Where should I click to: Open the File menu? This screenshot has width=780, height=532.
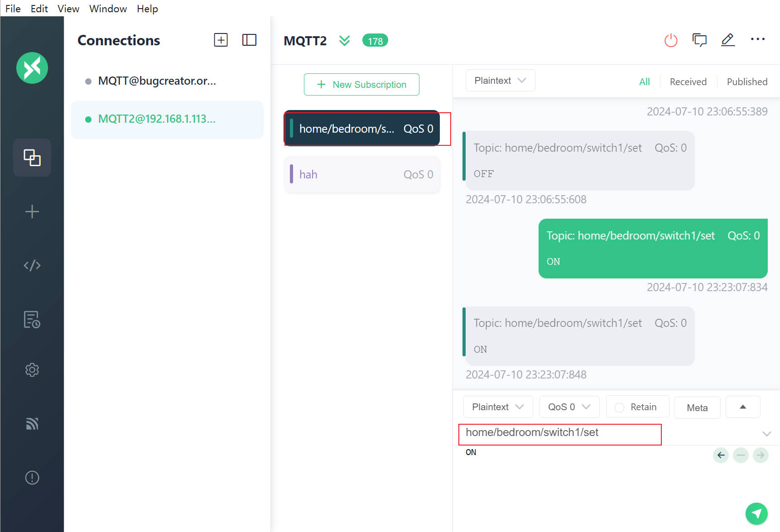point(13,9)
